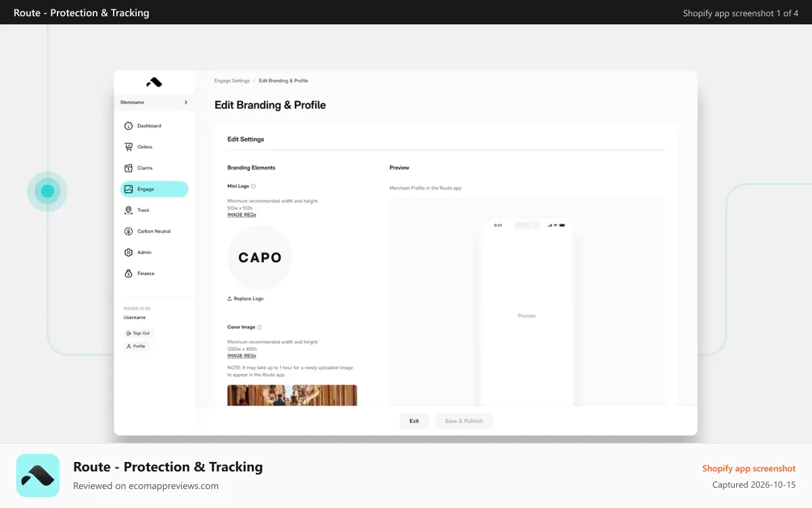Open the Profile button under Username
The height and width of the screenshot is (508, 812).
coord(136,346)
